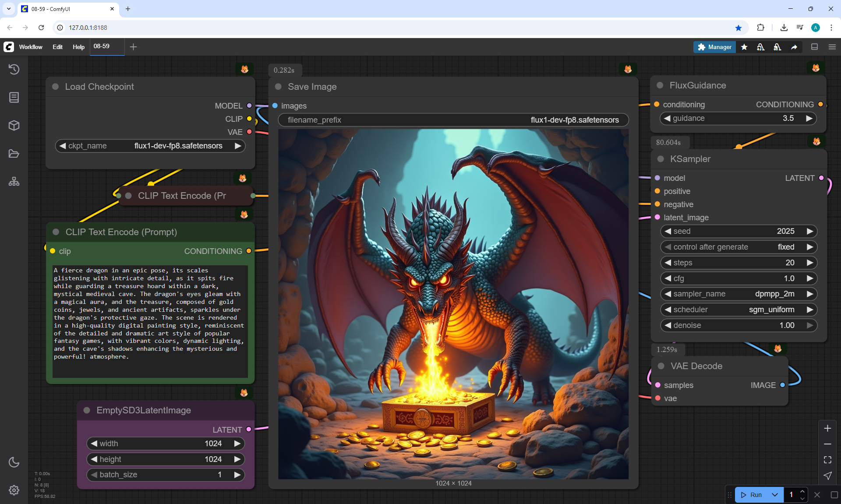This screenshot has width=841, height=504.
Task: Collapse the Load Checkpoint node dot
Action: tap(56, 87)
